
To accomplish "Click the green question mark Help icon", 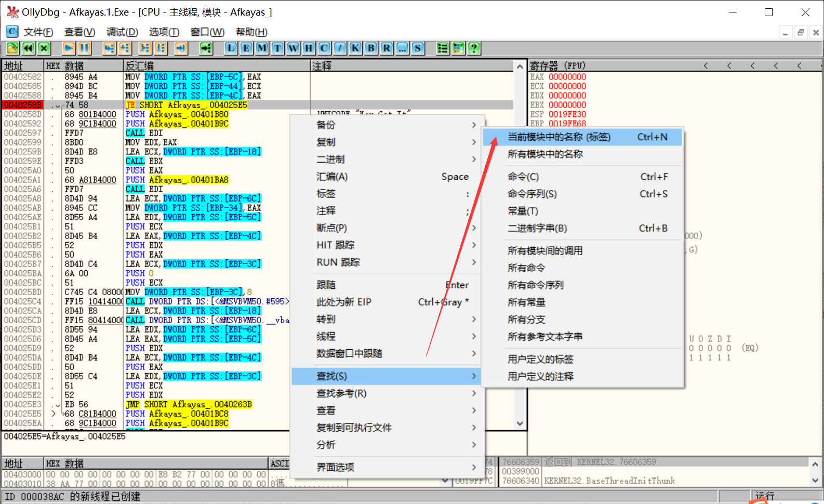I will tap(474, 48).
